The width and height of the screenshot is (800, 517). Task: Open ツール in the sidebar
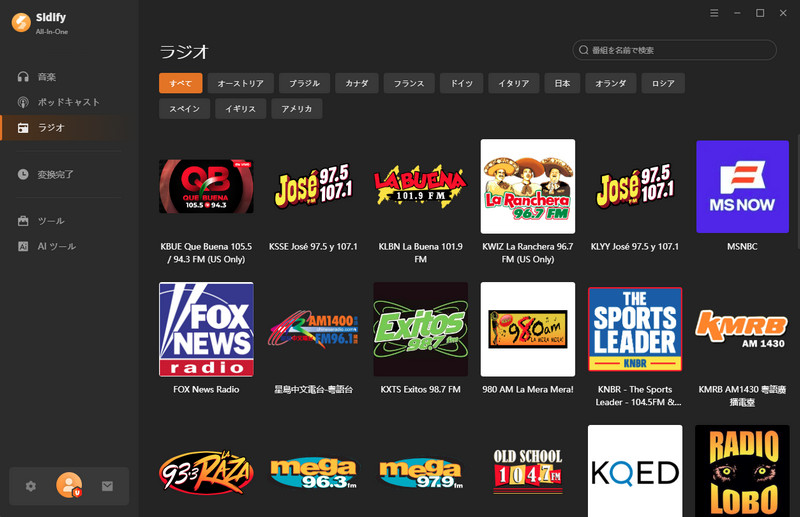[x=50, y=221]
